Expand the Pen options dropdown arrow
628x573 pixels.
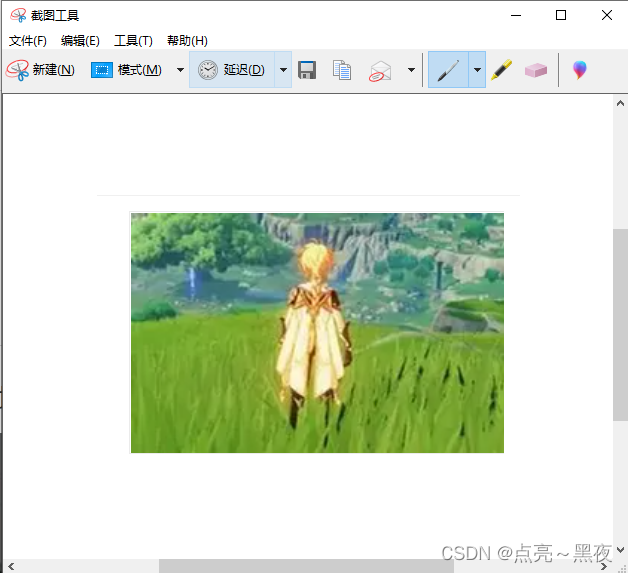point(477,70)
